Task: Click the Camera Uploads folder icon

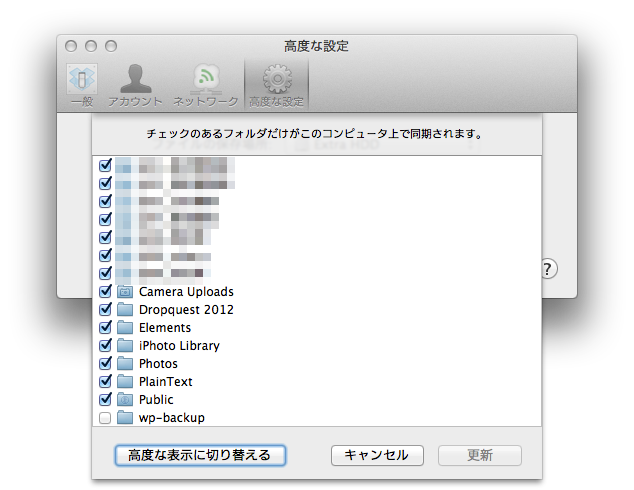Action: point(125,292)
